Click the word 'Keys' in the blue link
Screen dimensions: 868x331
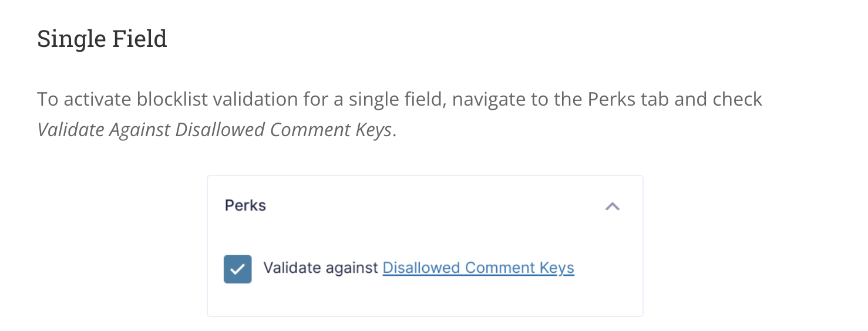(557, 268)
